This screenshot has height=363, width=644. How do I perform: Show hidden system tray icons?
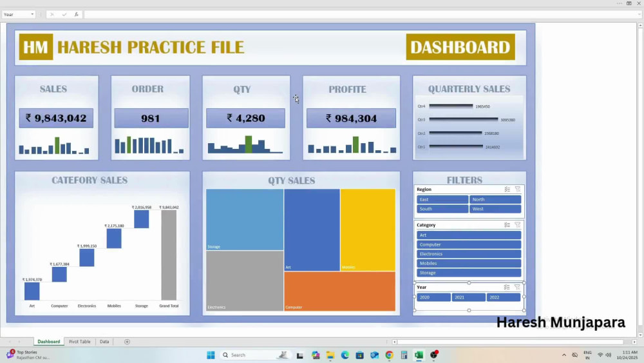pos(564,355)
